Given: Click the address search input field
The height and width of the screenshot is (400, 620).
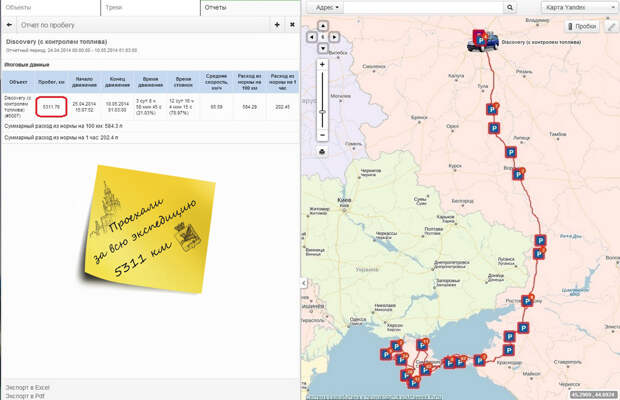Looking at the screenshot, I should click(425, 7).
